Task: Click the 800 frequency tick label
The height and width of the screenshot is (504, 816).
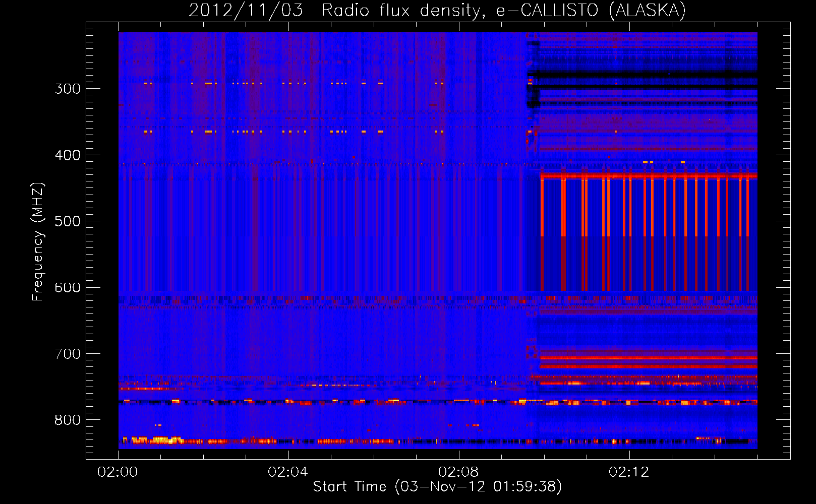Action: pos(68,420)
